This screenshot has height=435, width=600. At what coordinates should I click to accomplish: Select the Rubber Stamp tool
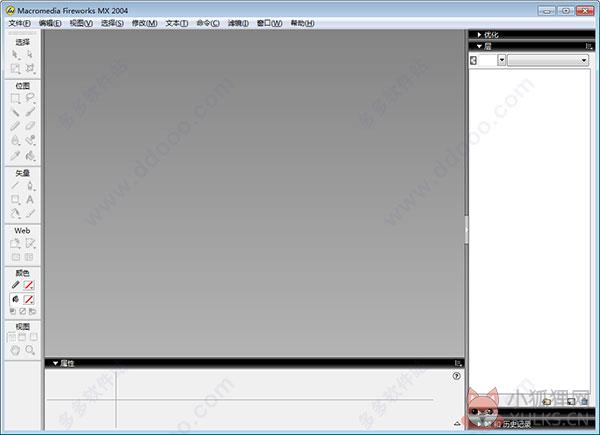[30, 141]
